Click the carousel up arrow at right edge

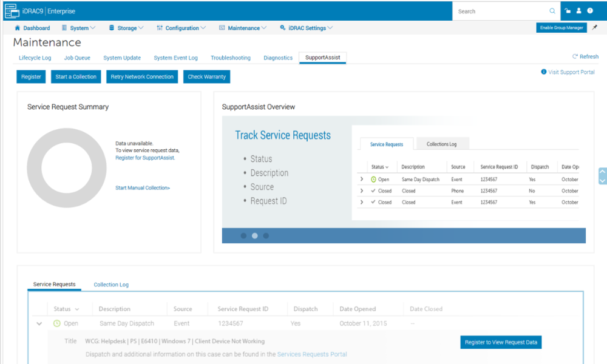tap(602, 172)
